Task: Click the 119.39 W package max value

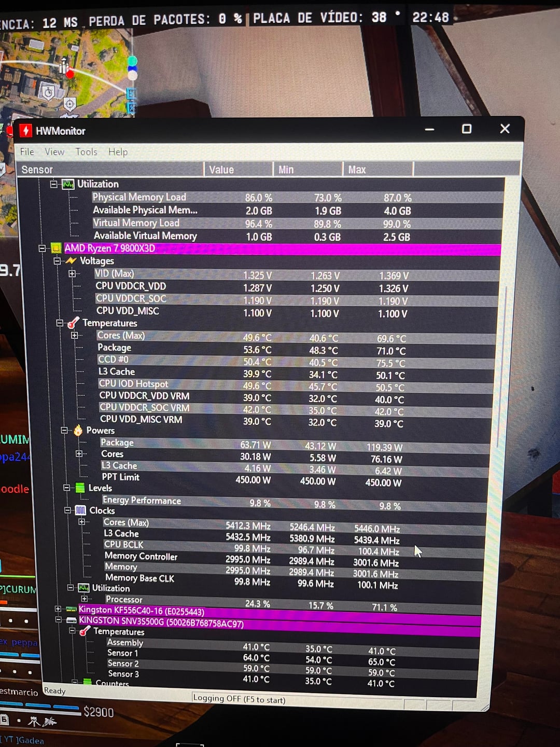Action: [x=385, y=448]
